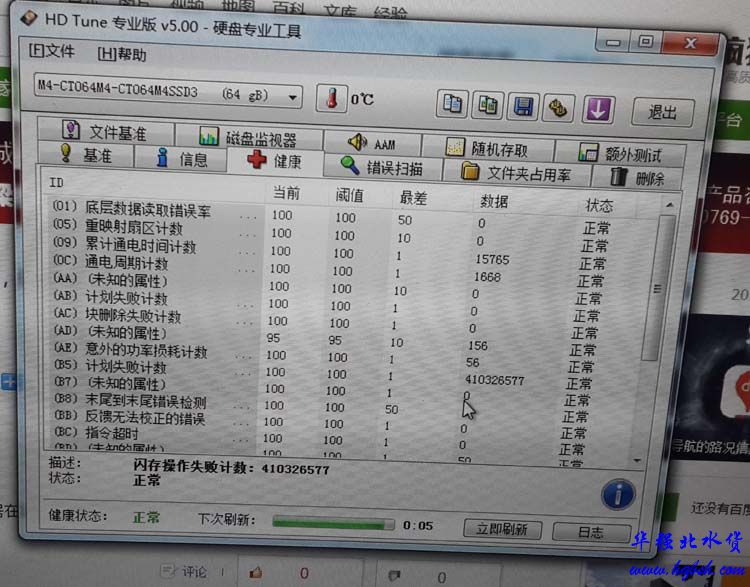Click the 最差 column header
750x587 pixels.
pyautogui.click(x=413, y=198)
